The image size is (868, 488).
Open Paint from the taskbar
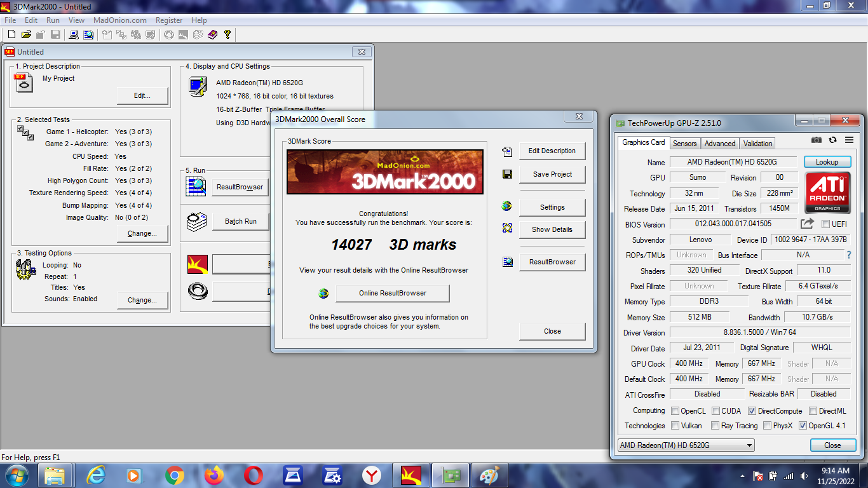pos(489,475)
